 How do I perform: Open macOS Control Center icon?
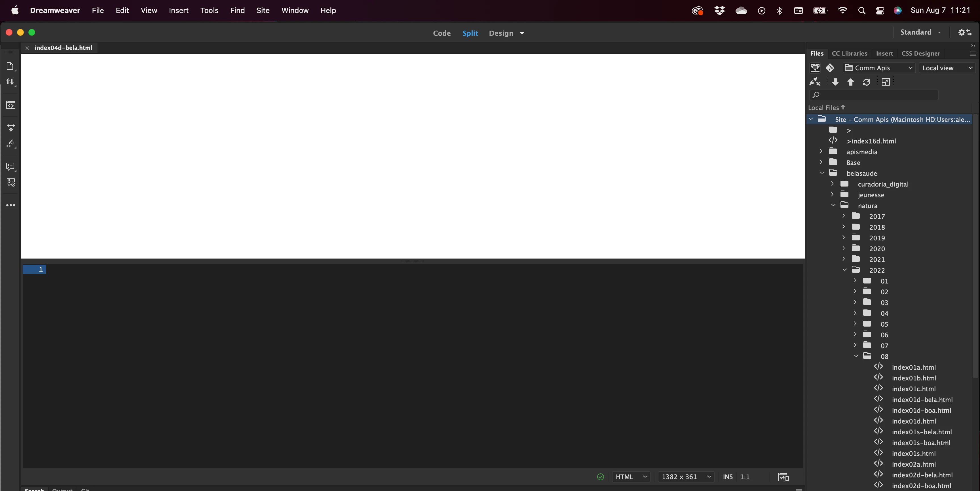click(880, 11)
